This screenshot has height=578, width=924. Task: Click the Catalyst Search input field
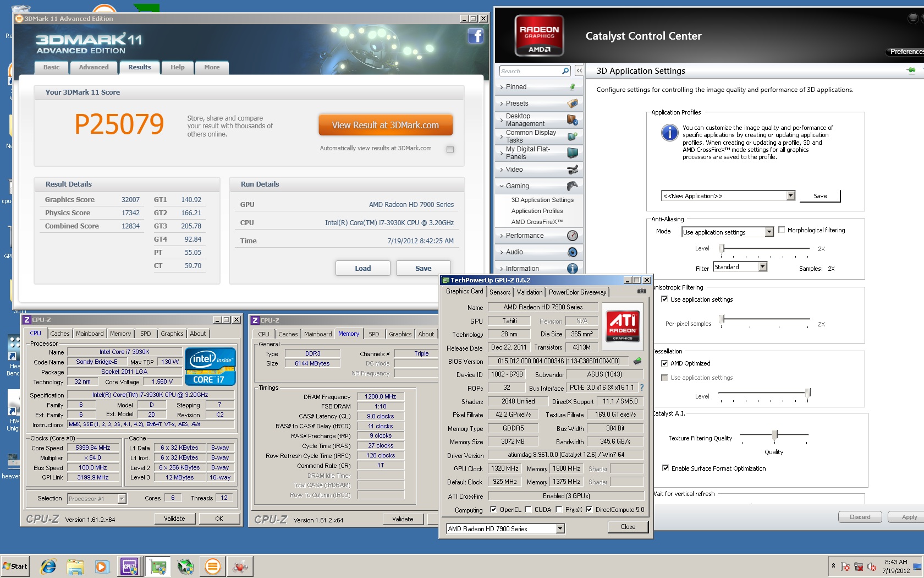[530, 71]
